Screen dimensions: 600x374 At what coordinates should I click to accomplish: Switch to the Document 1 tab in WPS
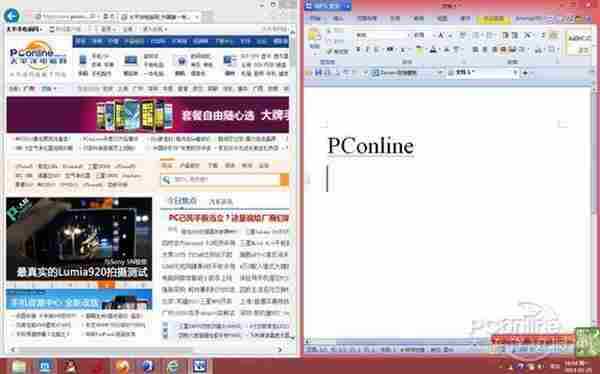[484, 72]
